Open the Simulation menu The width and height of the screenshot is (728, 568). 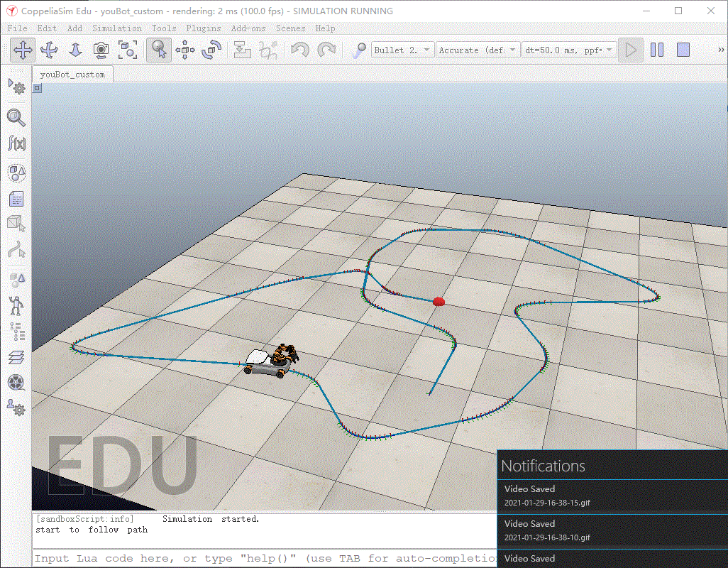coord(117,28)
